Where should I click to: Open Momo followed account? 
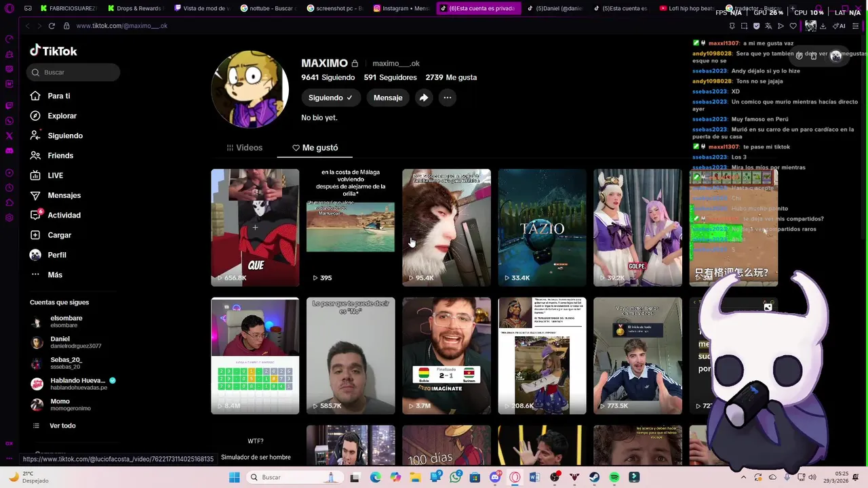60,405
